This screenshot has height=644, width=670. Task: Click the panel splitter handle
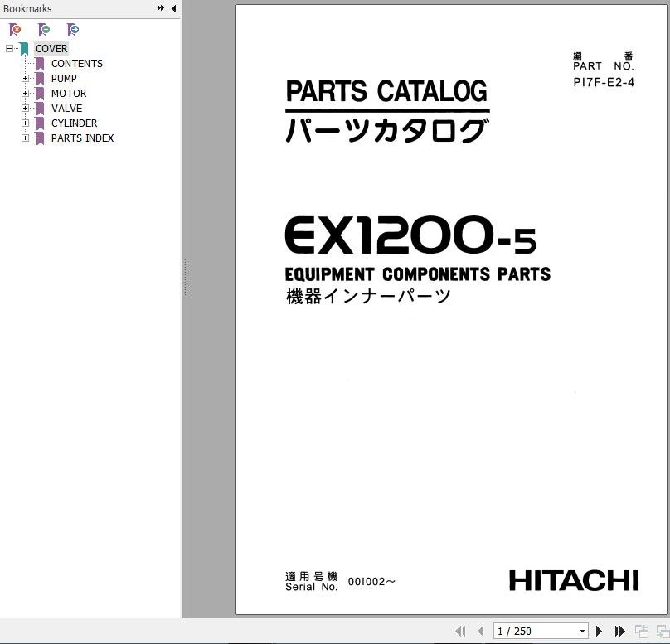tap(187, 278)
